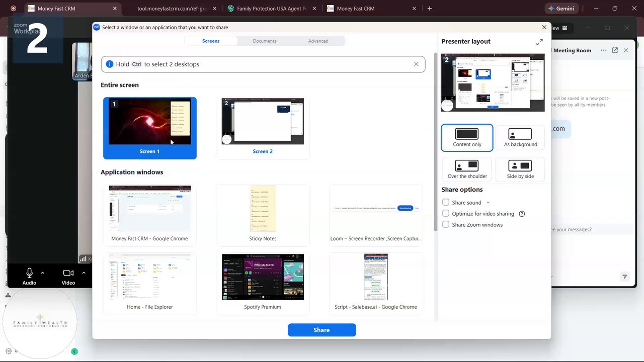Toggle the Share Zoom windows checkbox
The height and width of the screenshot is (362, 644).
pos(446,225)
